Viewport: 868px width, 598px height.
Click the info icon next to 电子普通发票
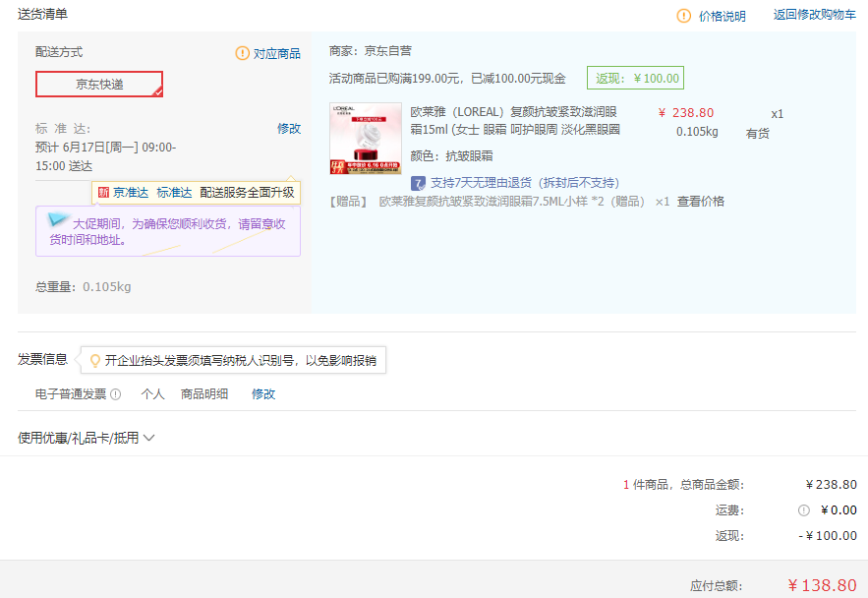[115, 394]
